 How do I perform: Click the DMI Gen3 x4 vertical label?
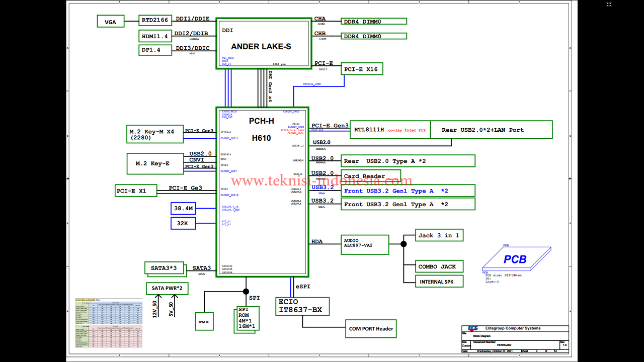(270, 86)
